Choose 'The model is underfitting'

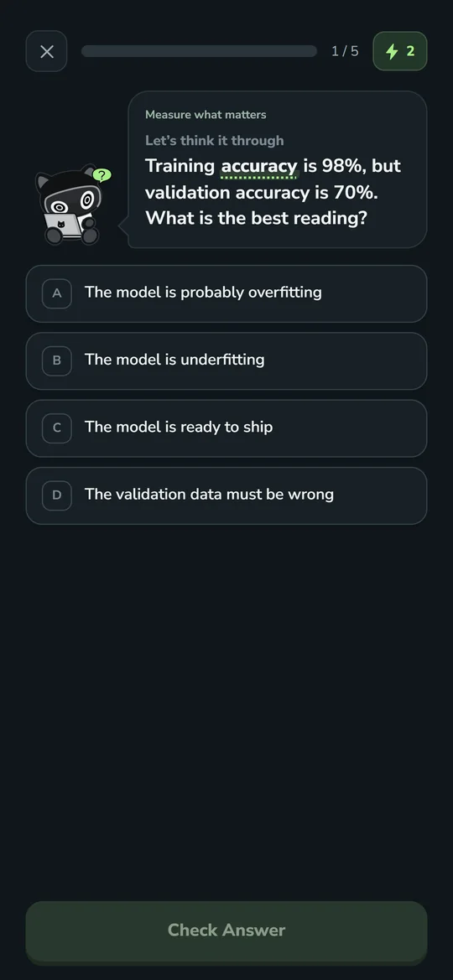pos(226,361)
